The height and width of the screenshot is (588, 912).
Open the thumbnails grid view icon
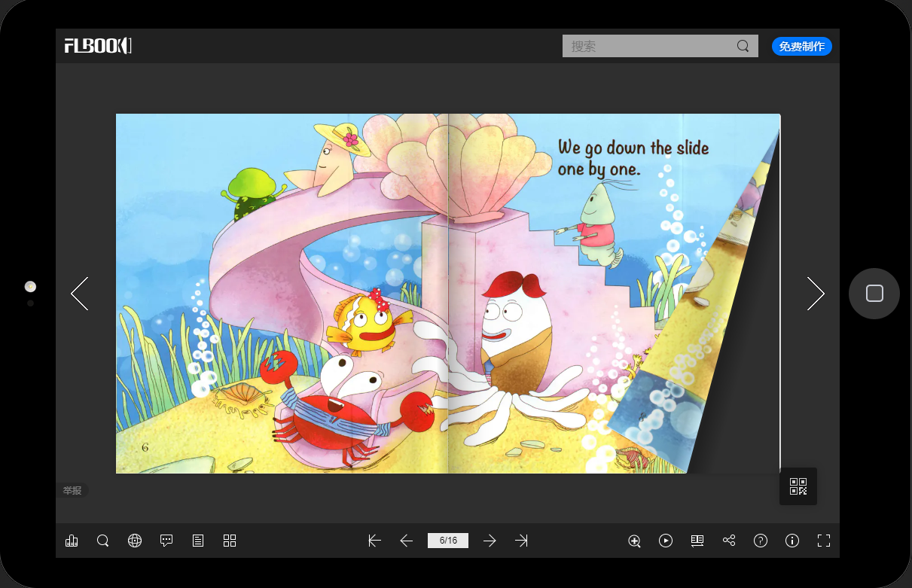tap(230, 541)
